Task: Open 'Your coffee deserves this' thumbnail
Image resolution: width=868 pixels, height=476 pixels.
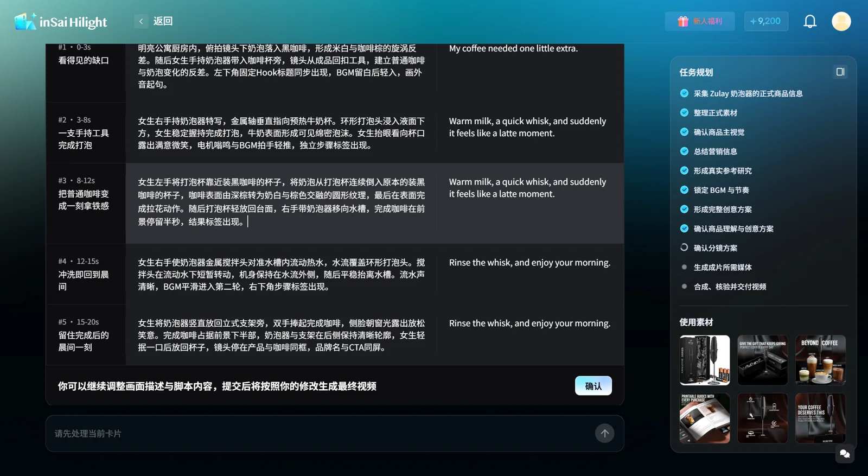Action: point(820,418)
